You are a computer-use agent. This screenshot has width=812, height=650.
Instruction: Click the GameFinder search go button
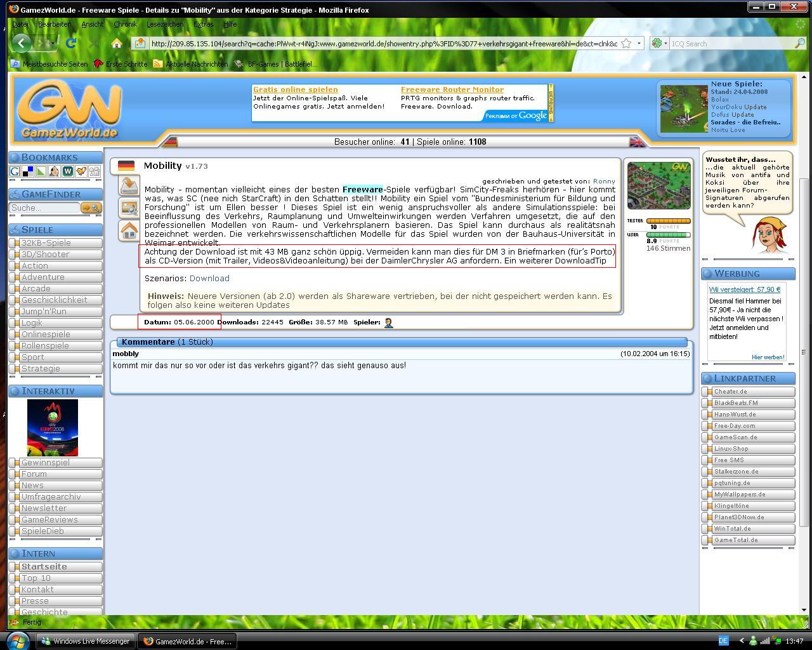(91, 208)
